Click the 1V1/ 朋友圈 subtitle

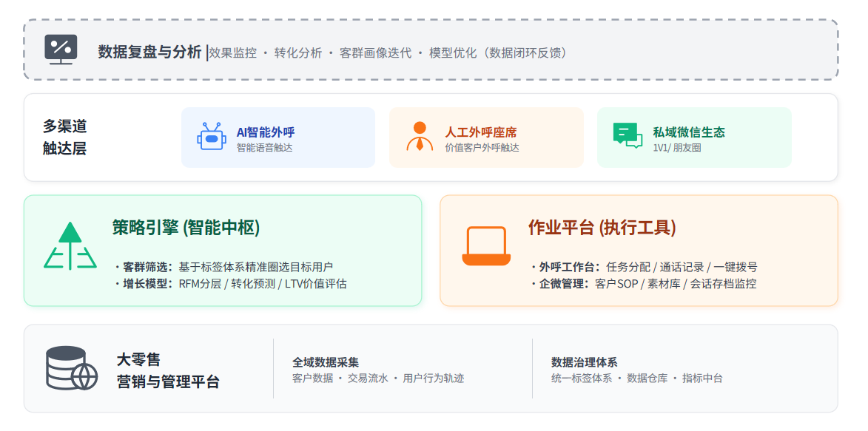677,148
